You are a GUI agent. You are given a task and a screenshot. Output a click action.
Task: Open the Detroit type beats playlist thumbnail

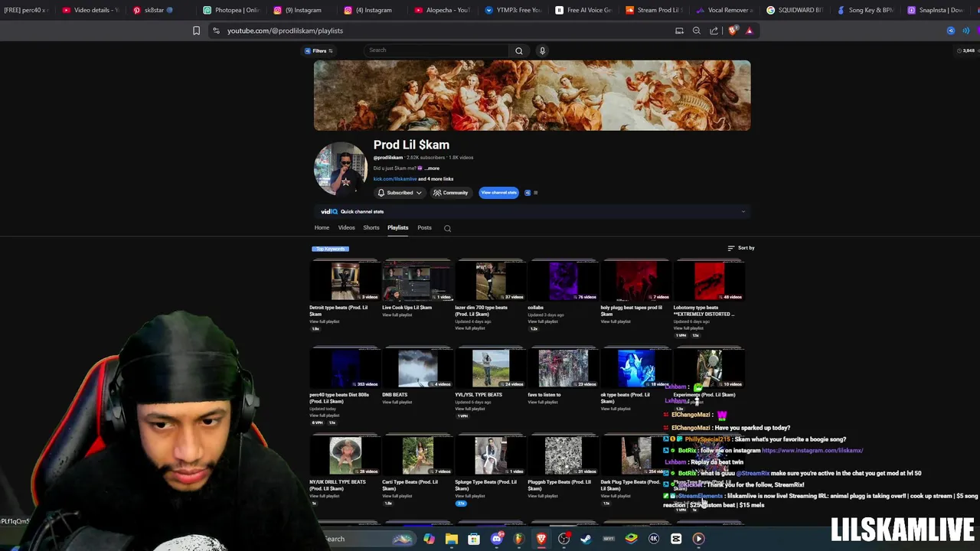(345, 282)
